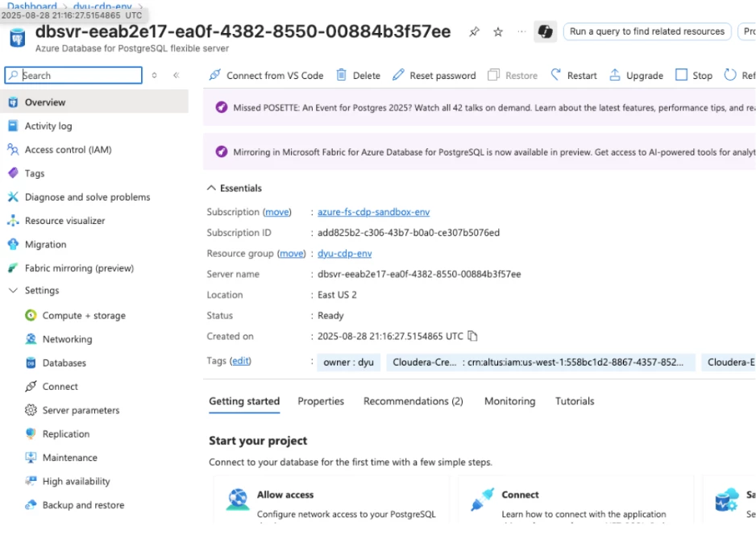This screenshot has height=539, width=756.
Task: Open the Recommendations (2) tab
Action: 413,401
